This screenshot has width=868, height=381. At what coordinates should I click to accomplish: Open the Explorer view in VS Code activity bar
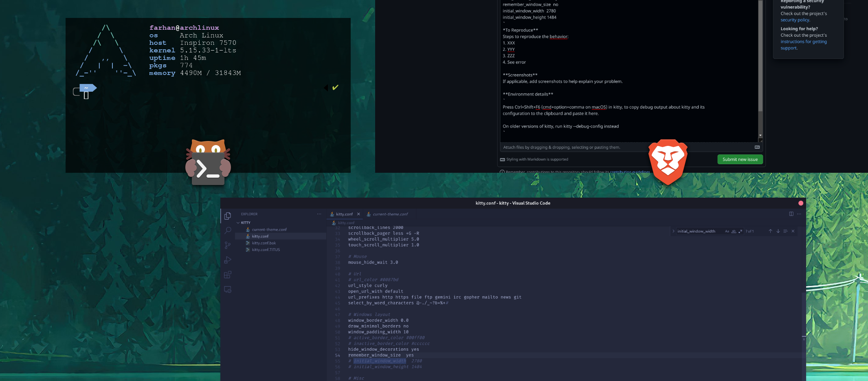click(228, 216)
